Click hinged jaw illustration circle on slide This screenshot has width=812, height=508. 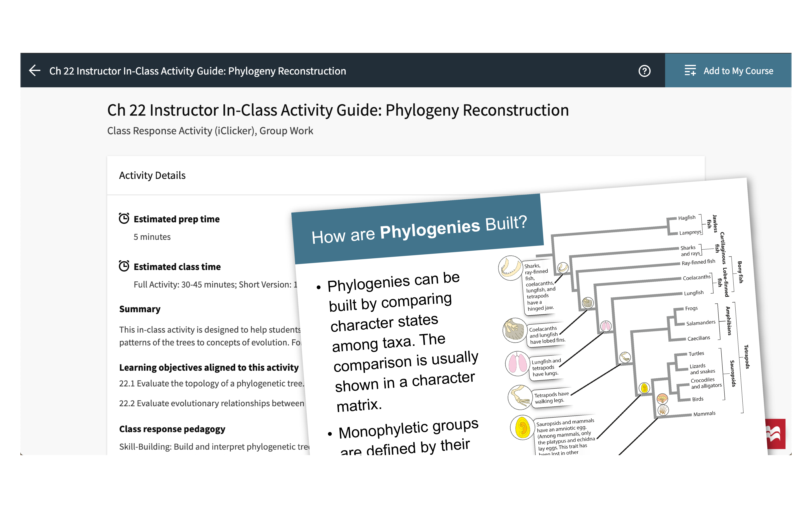pos(510,268)
